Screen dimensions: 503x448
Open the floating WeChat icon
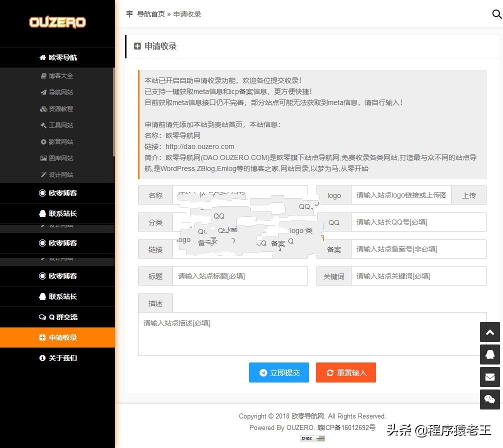click(x=489, y=399)
